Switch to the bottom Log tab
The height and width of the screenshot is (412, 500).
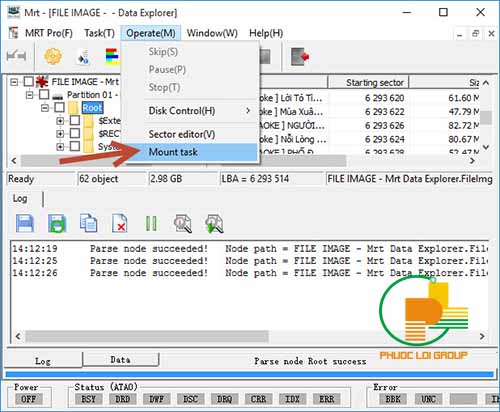(43, 361)
